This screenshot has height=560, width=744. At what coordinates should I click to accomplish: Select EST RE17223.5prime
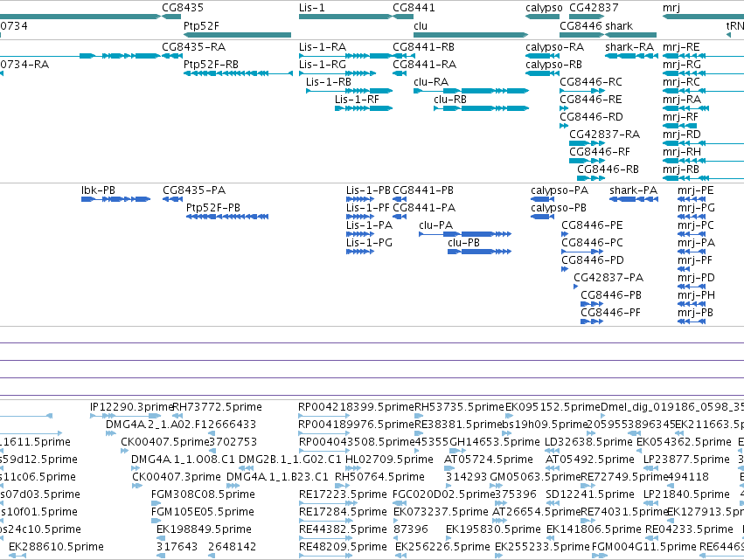(343, 494)
